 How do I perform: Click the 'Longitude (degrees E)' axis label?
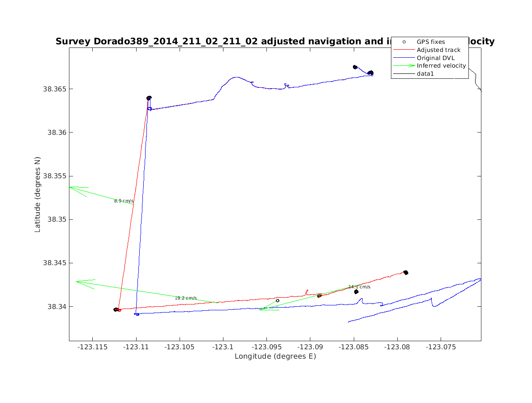[275, 356]
